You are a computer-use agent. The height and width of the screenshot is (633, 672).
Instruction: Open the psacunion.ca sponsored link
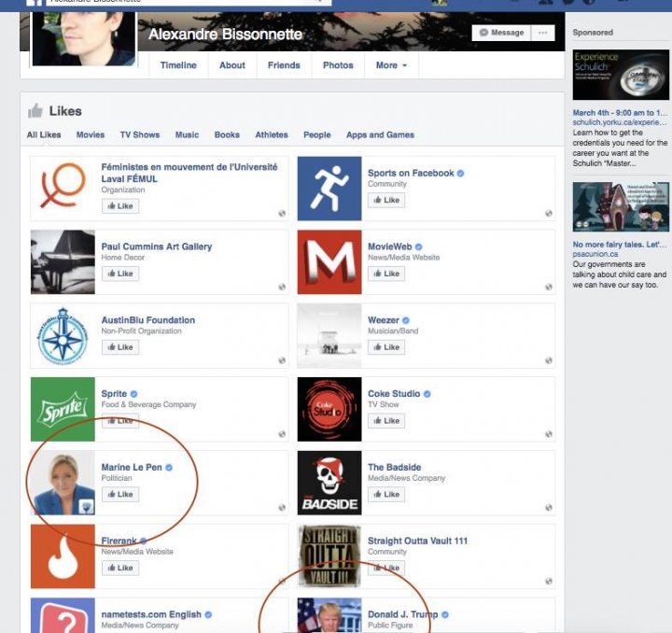pos(595,254)
